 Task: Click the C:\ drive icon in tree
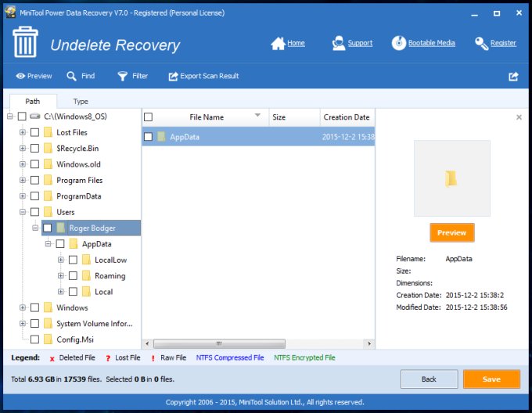34,117
